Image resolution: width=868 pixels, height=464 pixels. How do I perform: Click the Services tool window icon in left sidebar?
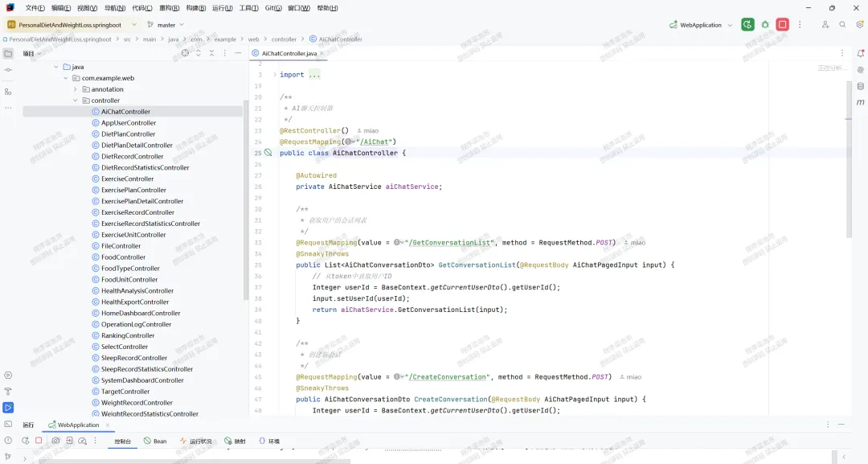point(8,376)
